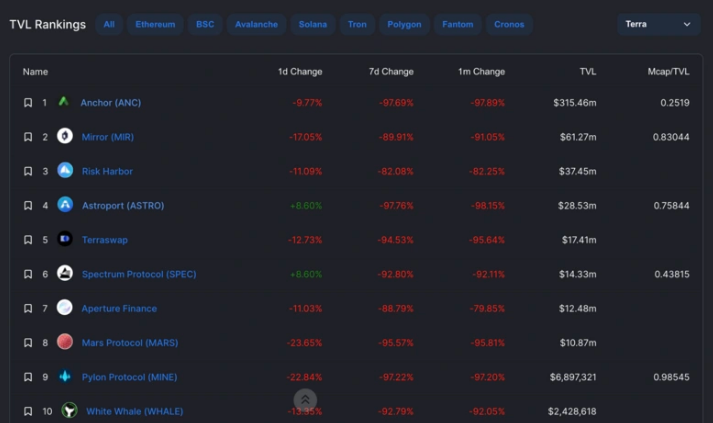Screen dimensions: 713x423
Task: Click Mirror's TVL value $61.27m
Action: point(578,137)
